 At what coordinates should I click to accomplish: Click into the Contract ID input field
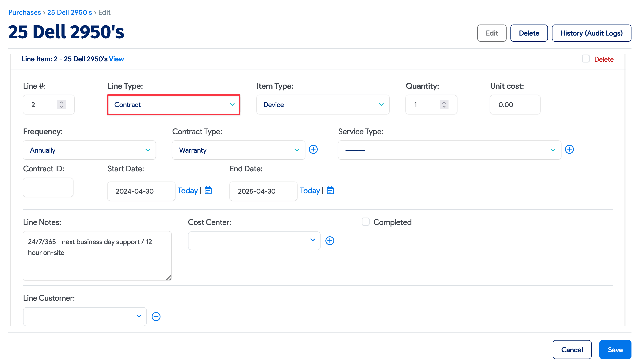coord(48,188)
